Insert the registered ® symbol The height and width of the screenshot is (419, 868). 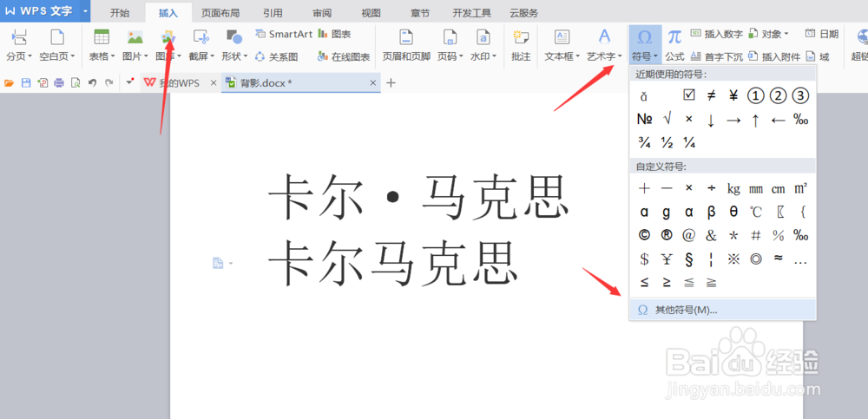tap(667, 235)
